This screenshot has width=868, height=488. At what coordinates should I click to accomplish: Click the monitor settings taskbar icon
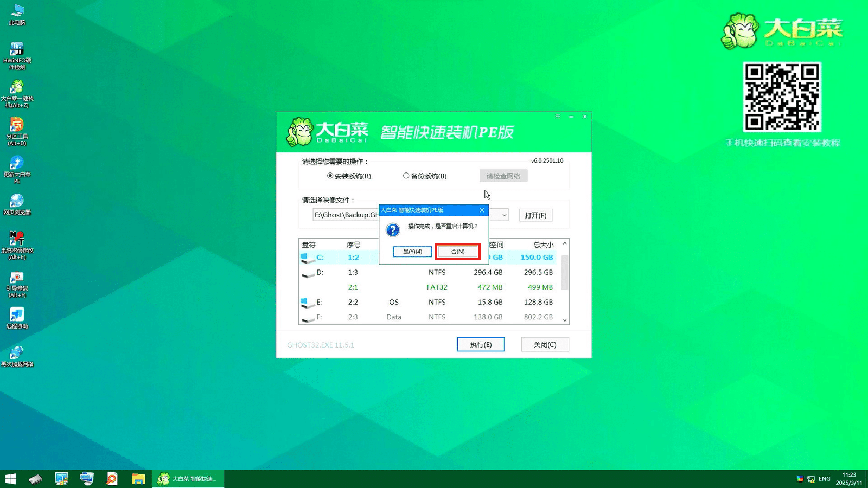(61, 479)
